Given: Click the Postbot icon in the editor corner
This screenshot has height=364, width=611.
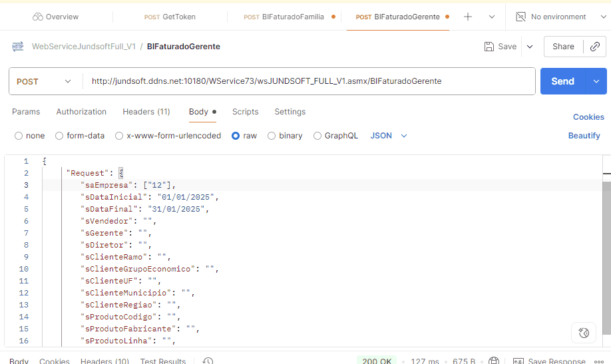Looking at the screenshot, I should [x=584, y=333].
